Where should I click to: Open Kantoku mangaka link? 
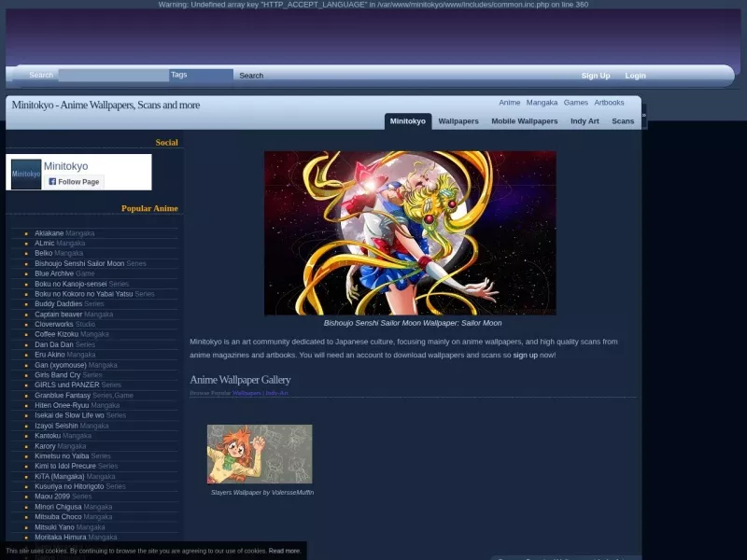pyautogui.click(x=48, y=436)
